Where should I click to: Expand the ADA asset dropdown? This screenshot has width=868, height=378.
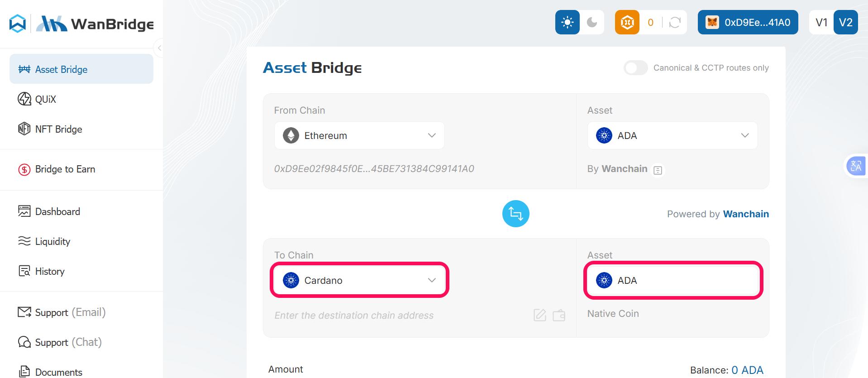tap(672, 135)
